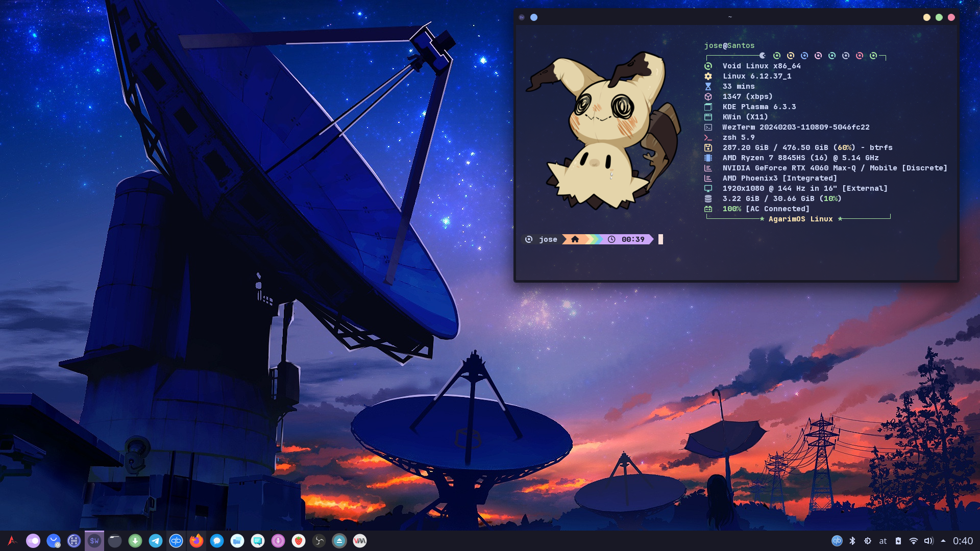Click the '33 mins' uptime line
980x551 pixels.
(x=739, y=86)
